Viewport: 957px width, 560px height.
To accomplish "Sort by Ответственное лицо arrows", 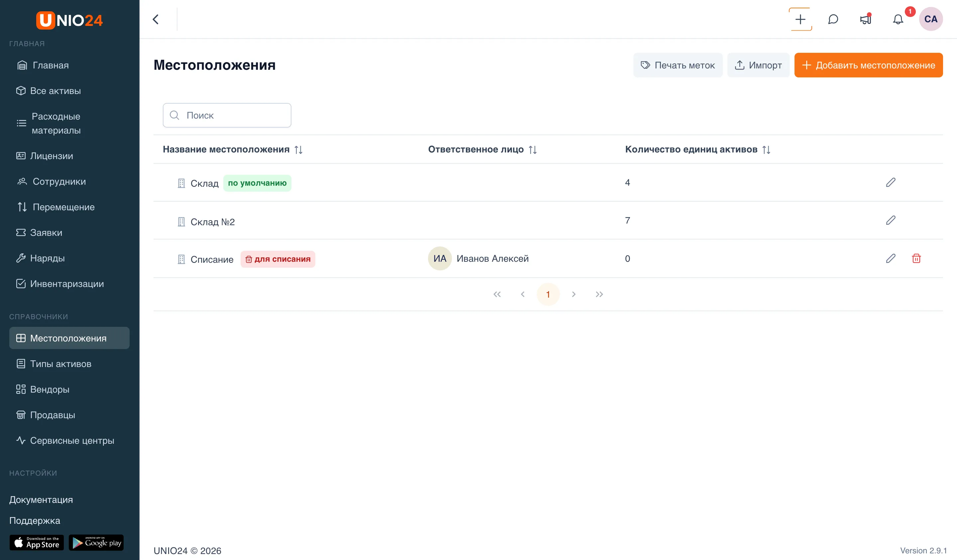I will [x=532, y=149].
